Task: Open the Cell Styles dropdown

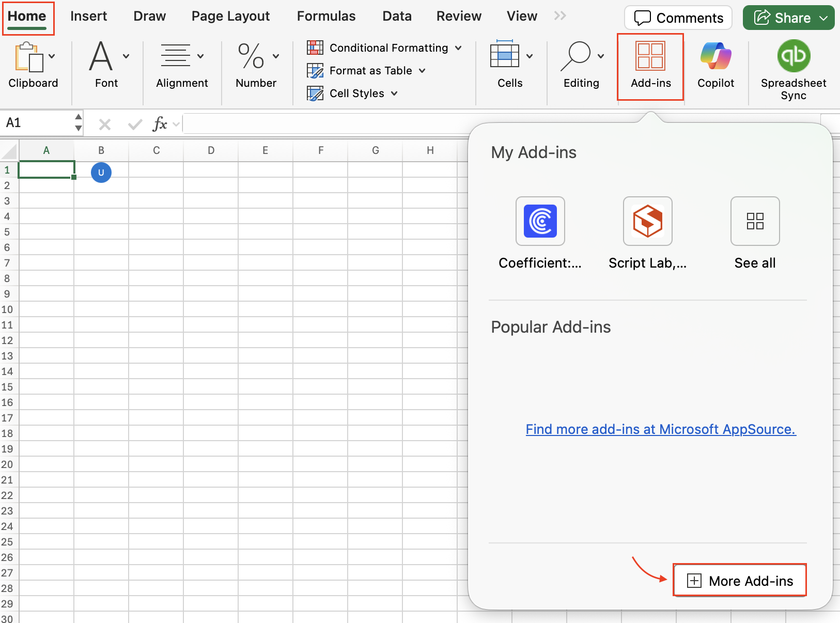Action: click(x=394, y=94)
